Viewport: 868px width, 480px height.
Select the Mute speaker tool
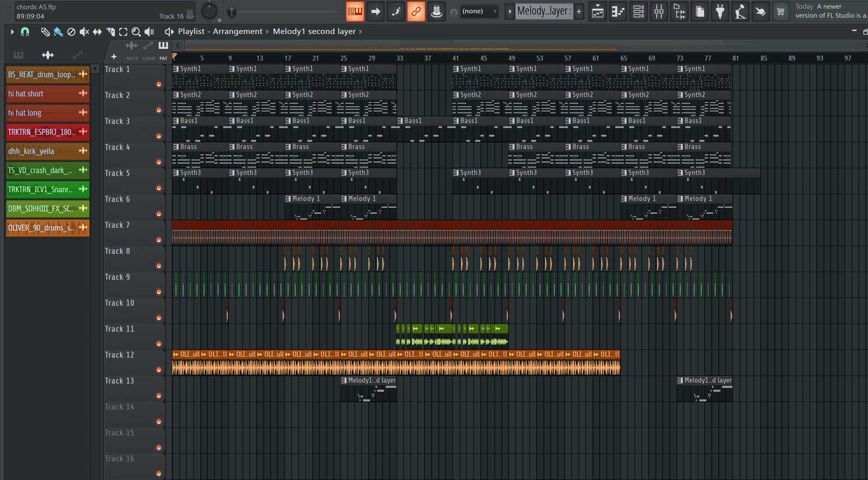pos(84,31)
